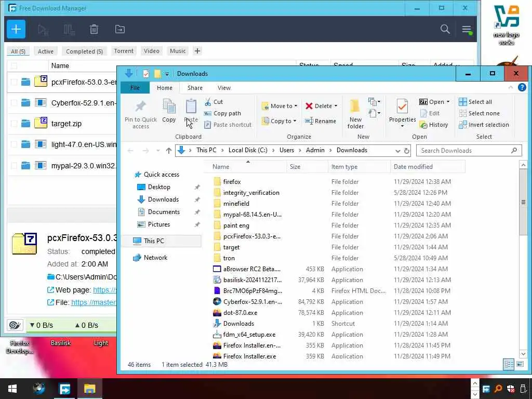
Task: Open folder icon for Cyberfox download row
Action: (25, 103)
